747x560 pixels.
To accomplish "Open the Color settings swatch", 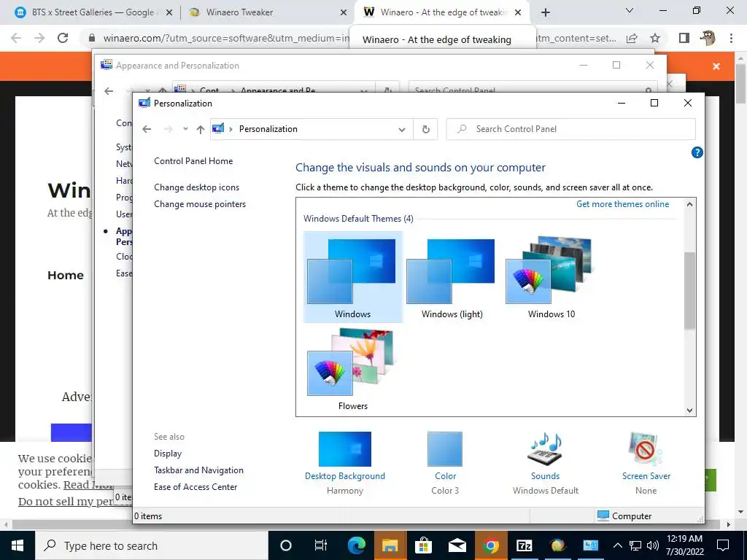I will coord(445,449).
